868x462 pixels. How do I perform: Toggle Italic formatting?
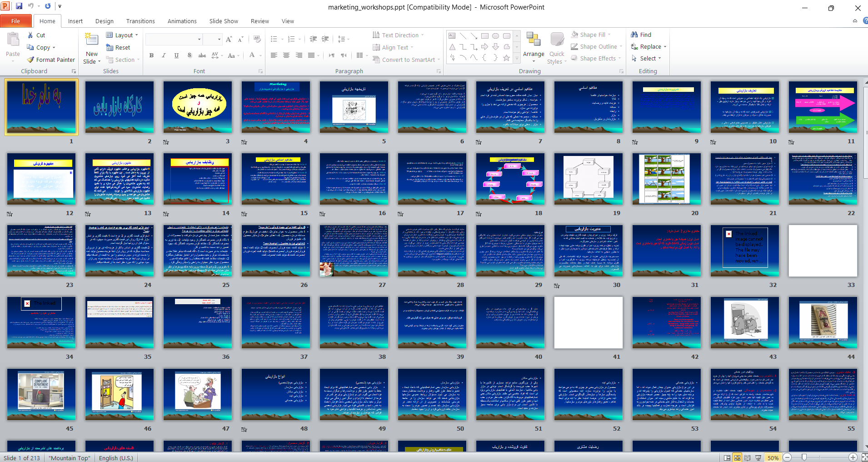coord(164,55)
